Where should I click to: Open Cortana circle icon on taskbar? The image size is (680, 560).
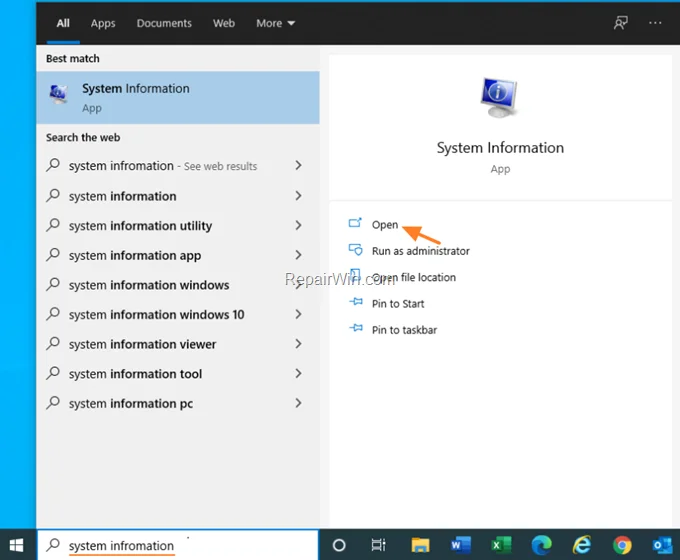coord(339,545)
